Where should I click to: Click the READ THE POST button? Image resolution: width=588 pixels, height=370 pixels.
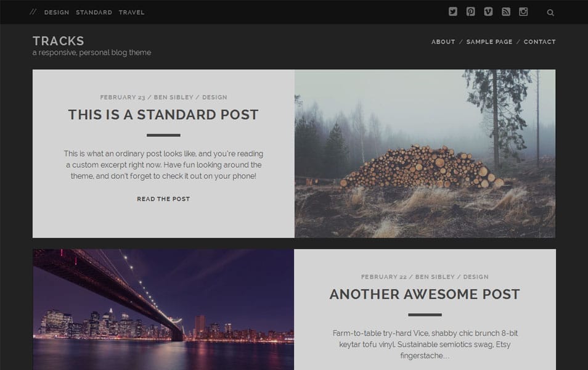click(163, 199)
